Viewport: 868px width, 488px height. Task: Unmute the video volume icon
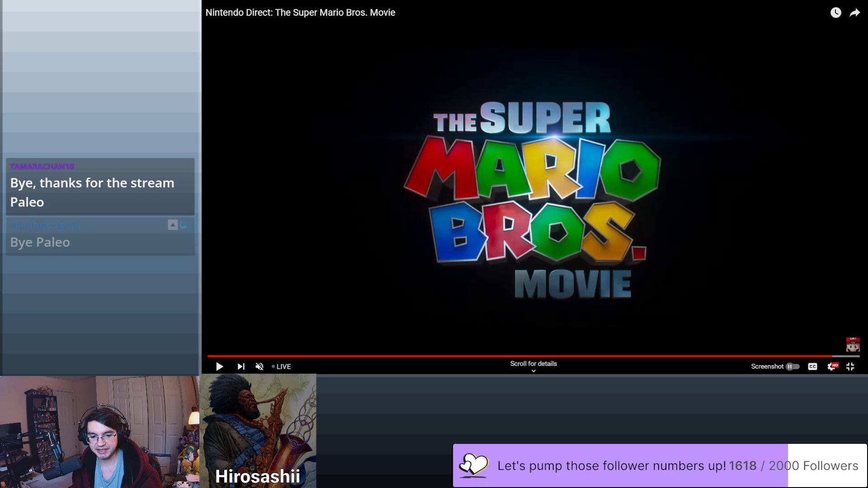tap(259, 366)
